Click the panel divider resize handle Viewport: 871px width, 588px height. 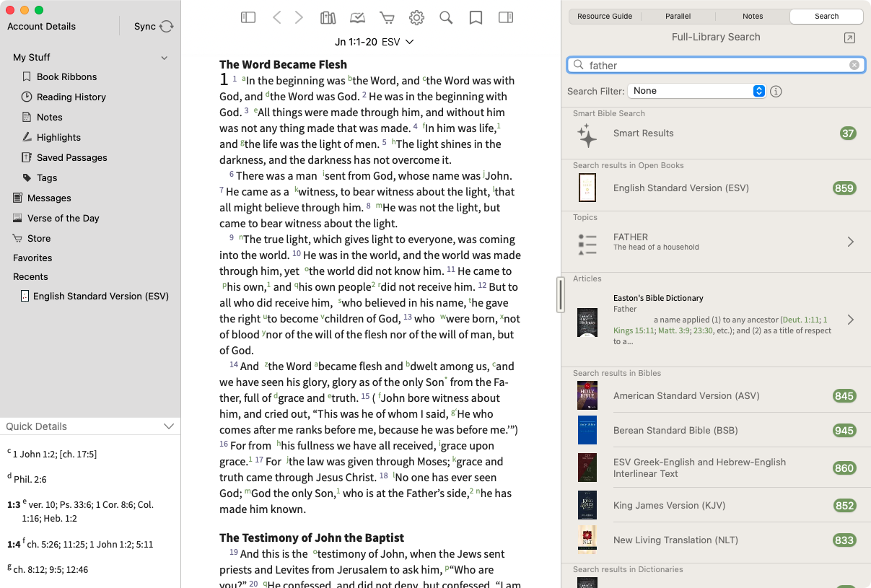561,294
